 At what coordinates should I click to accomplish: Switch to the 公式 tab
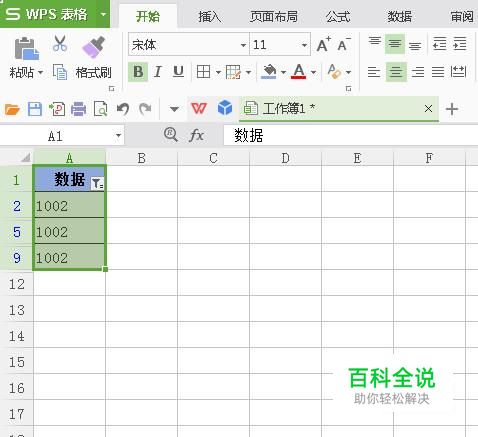pos(338,16)
